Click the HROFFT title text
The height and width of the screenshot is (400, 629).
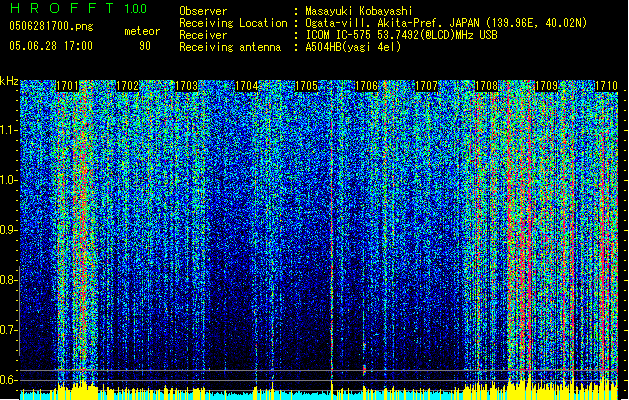click(x=62, y=8)
